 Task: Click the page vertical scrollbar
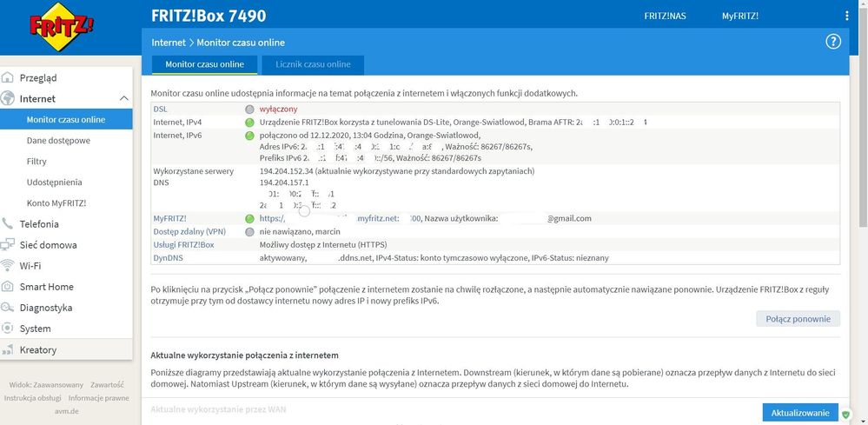point(863,116)
